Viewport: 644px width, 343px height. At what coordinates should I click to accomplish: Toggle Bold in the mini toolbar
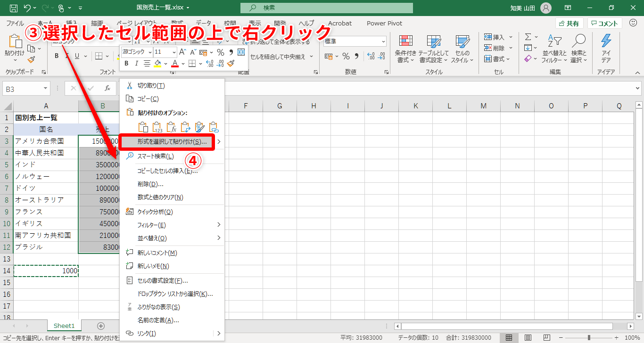click(x=126, y=63)
